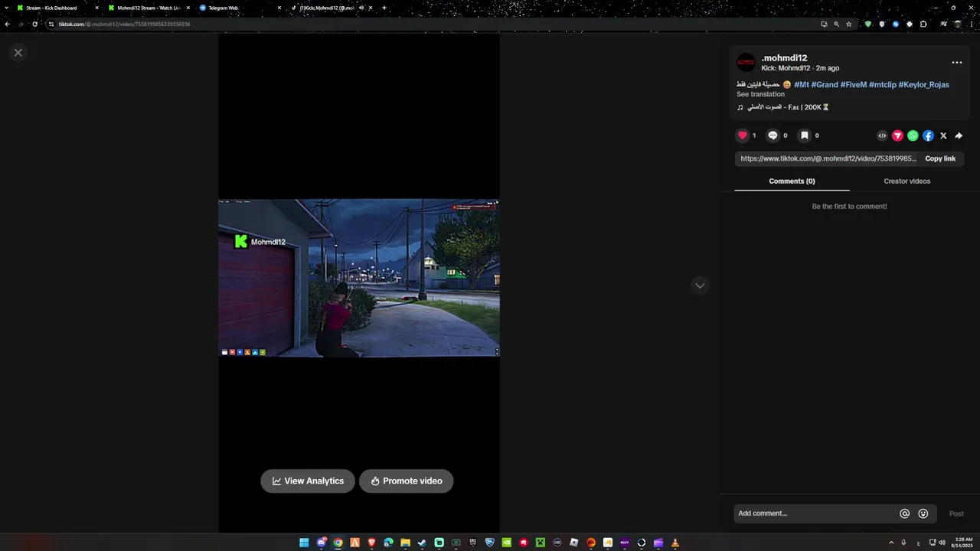Share video to Facebook

928,135
